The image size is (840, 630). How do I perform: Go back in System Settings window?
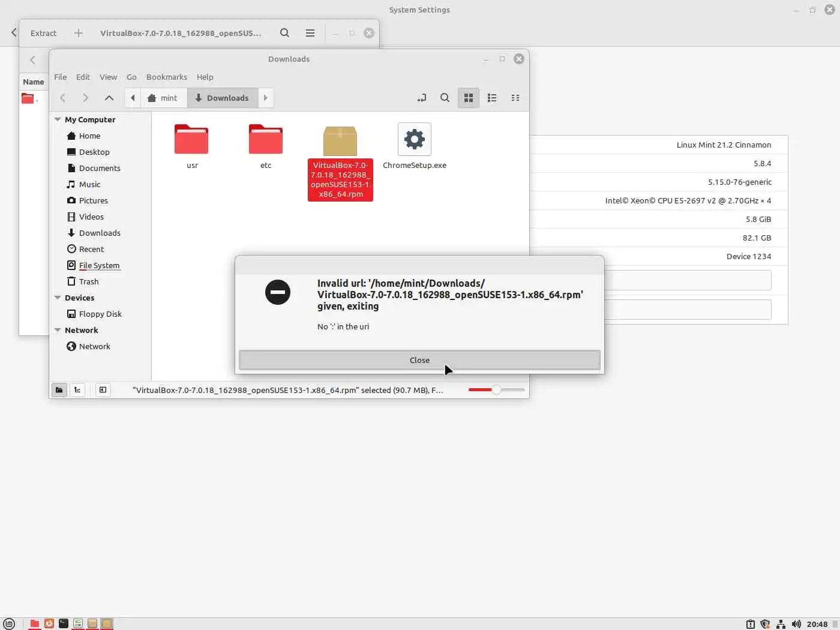click(14, 32)
